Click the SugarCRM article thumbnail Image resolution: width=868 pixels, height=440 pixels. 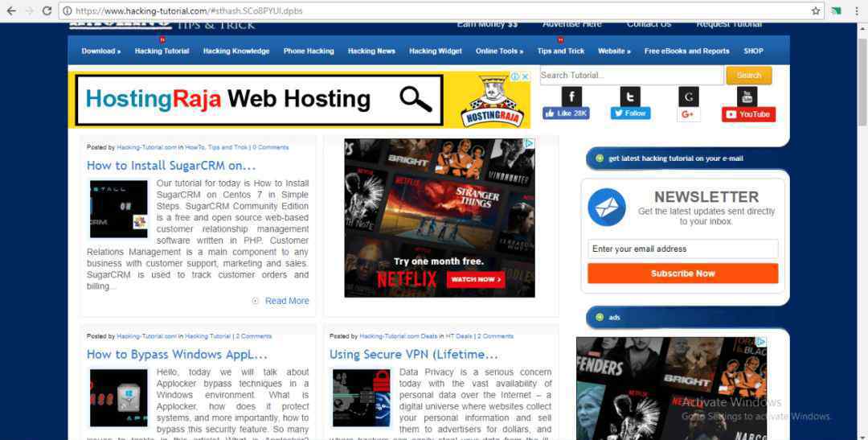coord(119,209)
